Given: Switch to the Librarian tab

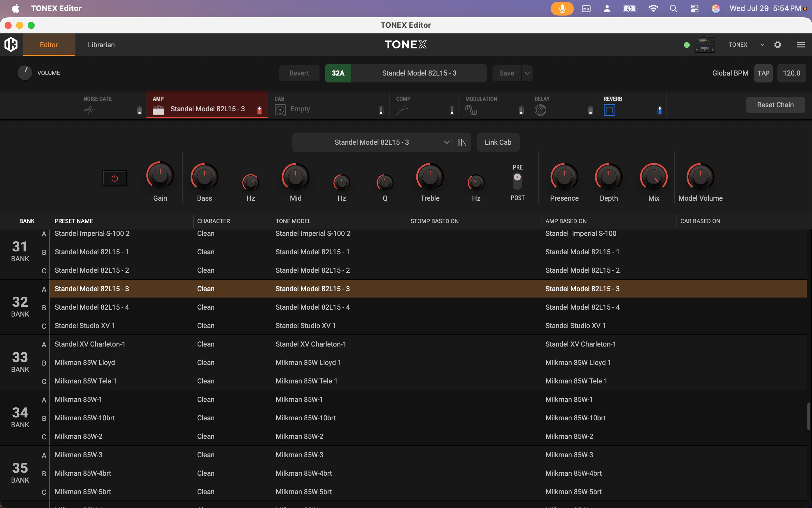Looking at the screenshot, I should click(x=101, y=45).
